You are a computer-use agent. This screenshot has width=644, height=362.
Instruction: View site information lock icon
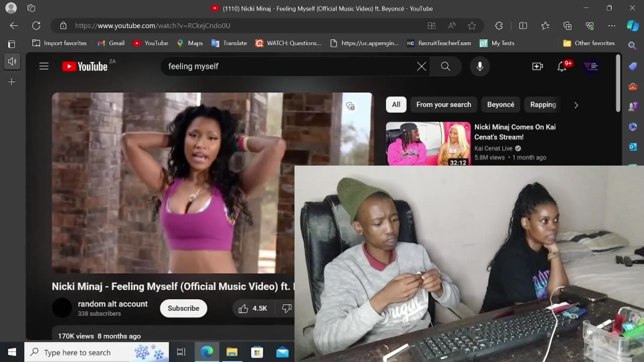coord(63,26)
